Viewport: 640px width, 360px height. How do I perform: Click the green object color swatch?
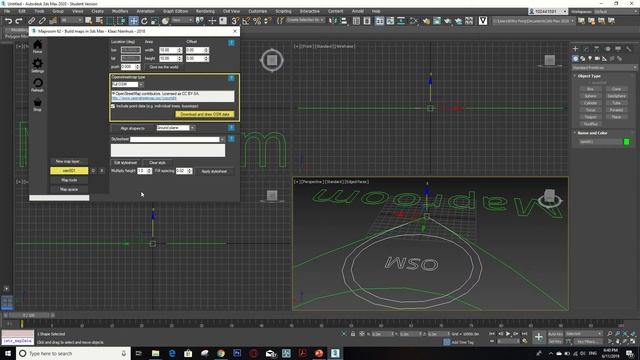(x=627, y=142)
